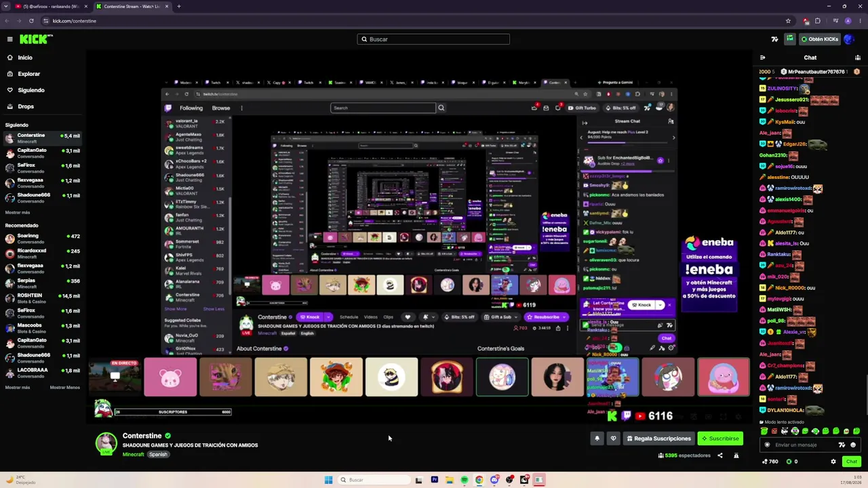Viewport: 868px width, 488px height.
Task: Open chat settings gear icon
Action: click(x=833, y=462)
